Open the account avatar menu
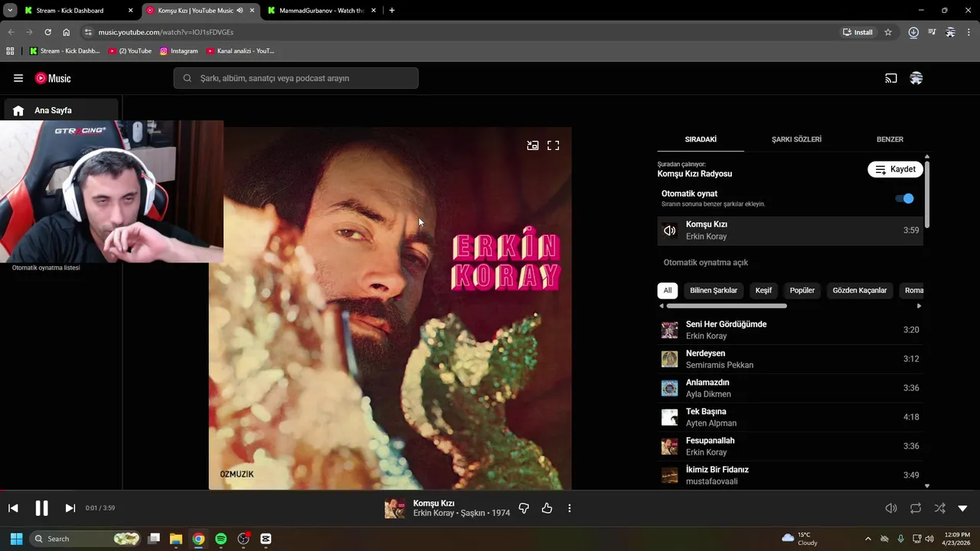The width and height of the screenshot is (980, 551). pyautogui.click(x=916, y=78)
